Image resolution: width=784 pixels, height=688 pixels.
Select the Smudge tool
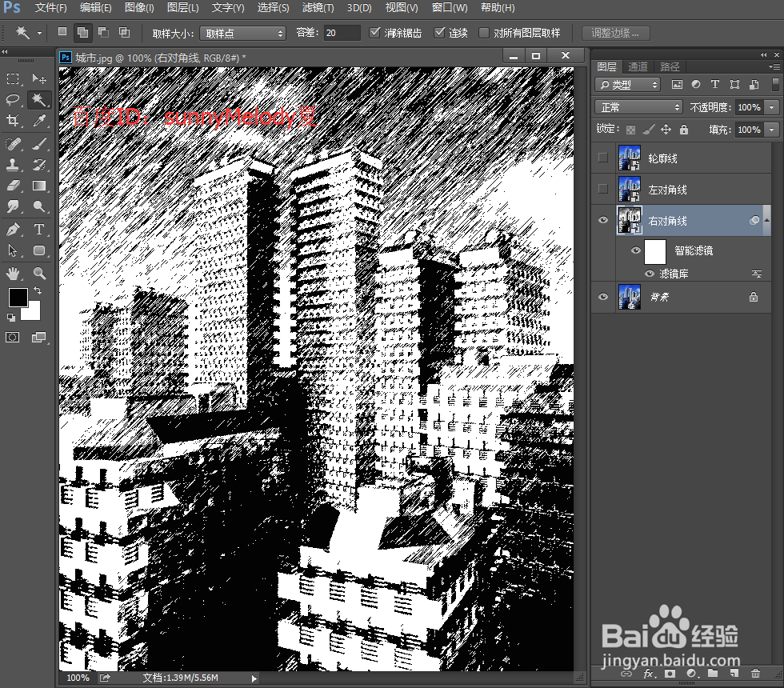click(13, 206)
